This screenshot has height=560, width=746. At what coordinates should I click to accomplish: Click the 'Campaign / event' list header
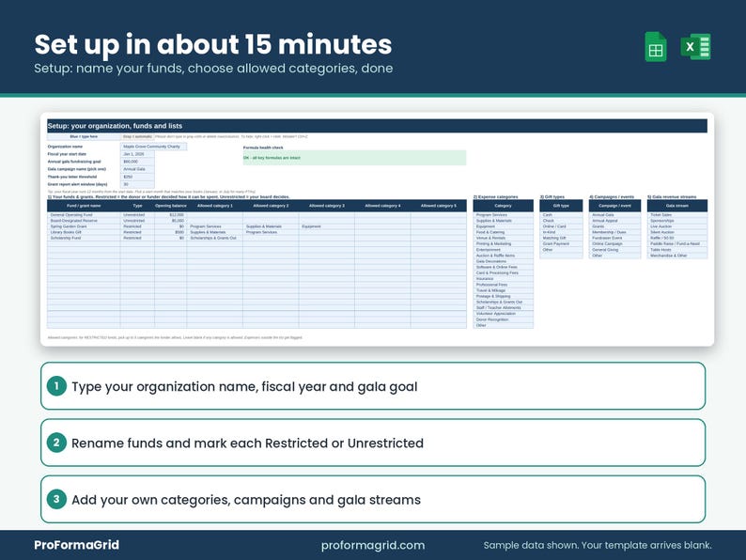pos(614,206)
